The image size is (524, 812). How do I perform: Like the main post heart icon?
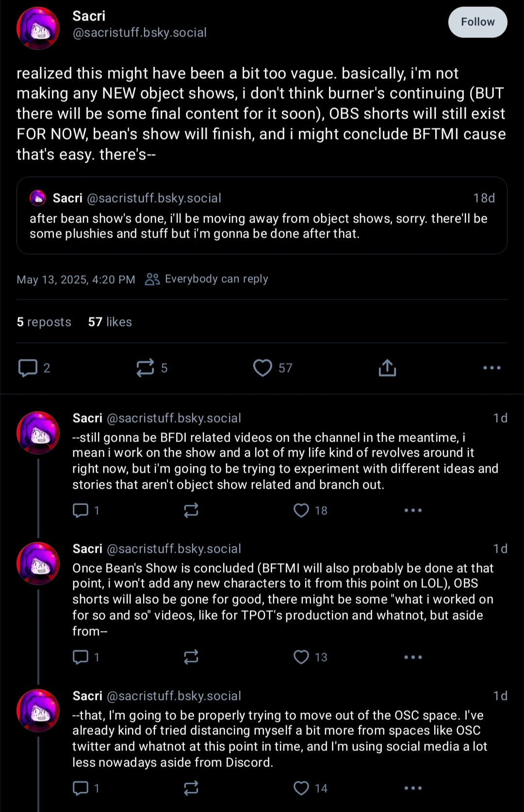coord(263,368)
